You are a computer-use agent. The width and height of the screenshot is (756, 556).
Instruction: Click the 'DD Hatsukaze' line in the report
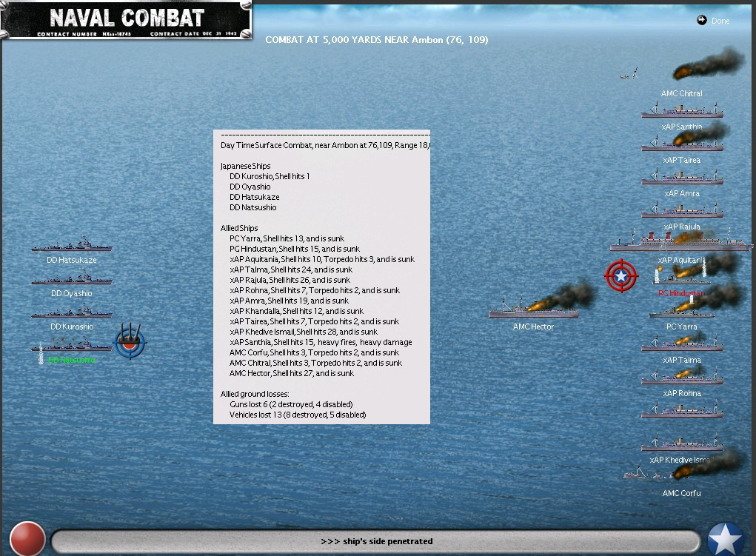point(255,197)
